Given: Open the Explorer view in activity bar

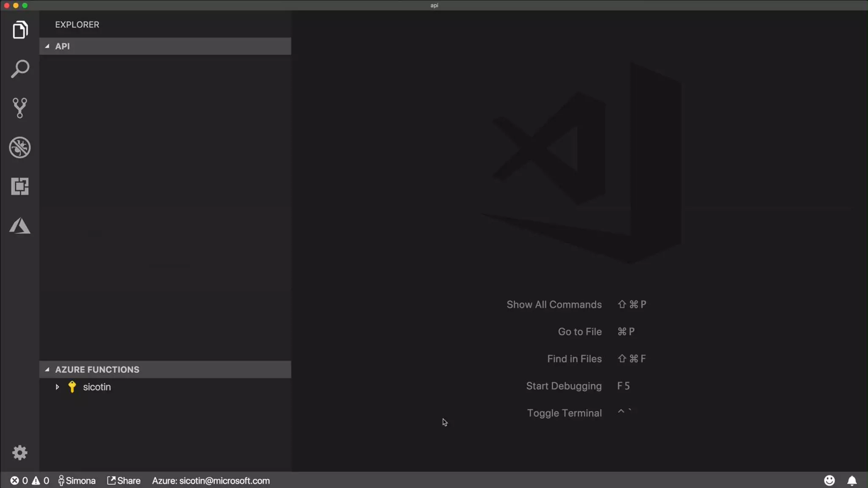Looking at the screenshot, I should click(x=20, y=30).
